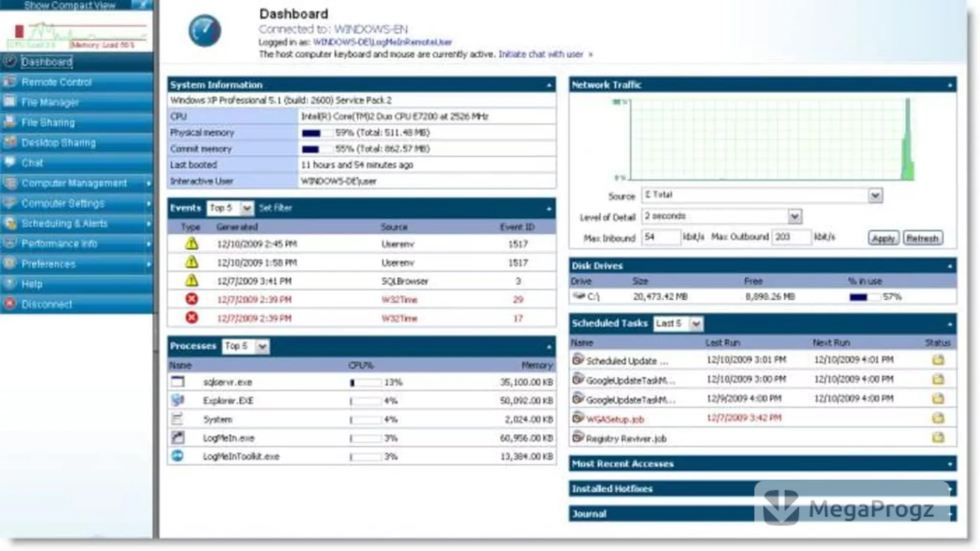Collapse the Network Traffic panel
Screen dimensions: 980x551
(950, 85)
